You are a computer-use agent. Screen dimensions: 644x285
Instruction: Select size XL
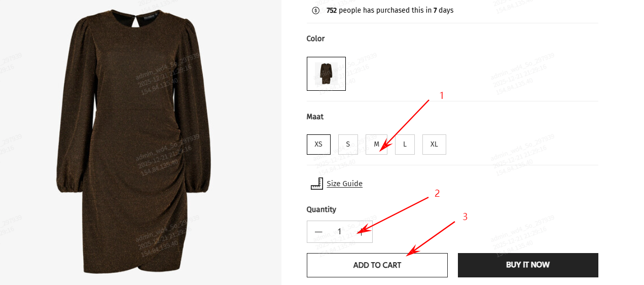[x=434, y=144]
